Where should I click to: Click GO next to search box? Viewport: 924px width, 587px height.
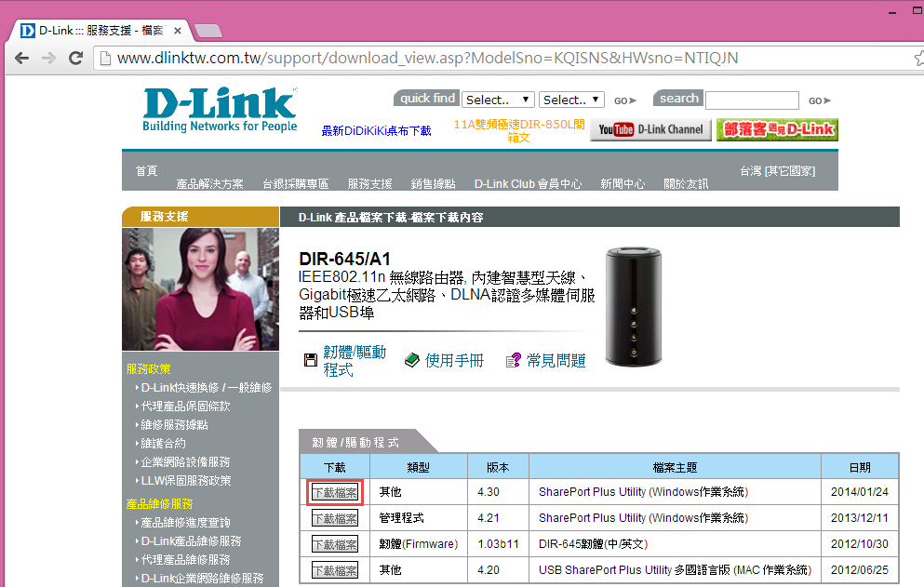819,100
